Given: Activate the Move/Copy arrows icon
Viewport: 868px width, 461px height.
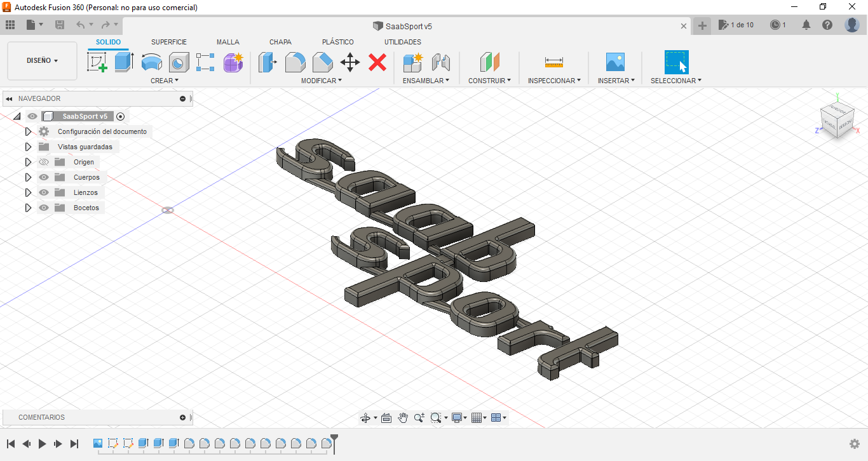Looking at the screenshot, I should (x=350, y=62).
